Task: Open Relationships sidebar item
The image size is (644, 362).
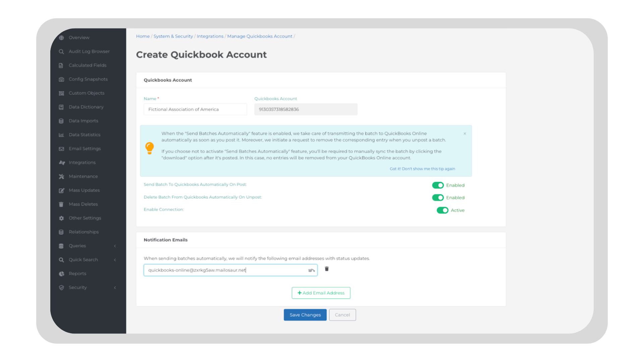Action: click(x=84, y=232)
